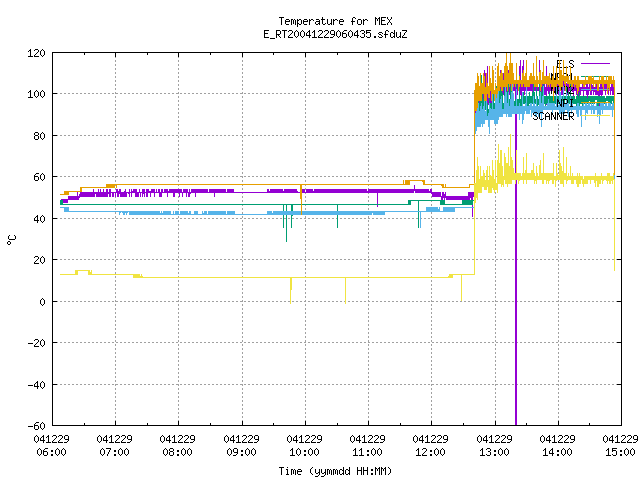Viewport: 640px width, 480px height.
Task: Click the x-axis tick '041229 14:00'
Action: tap(558, 445)
